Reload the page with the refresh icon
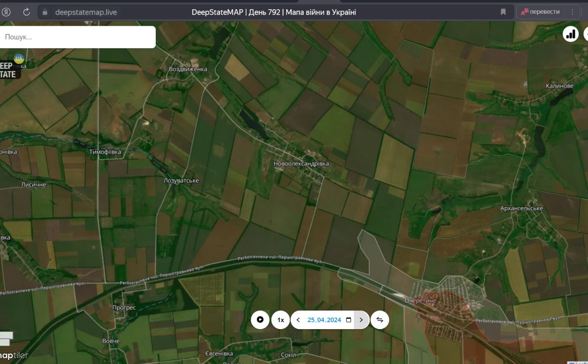Screen dimensions: 588x364 click(x=27, y=12)
